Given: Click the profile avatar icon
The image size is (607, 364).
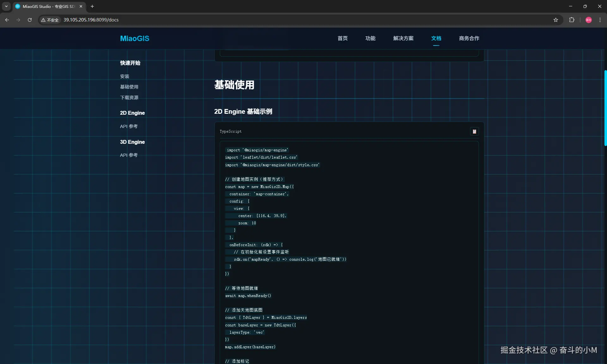Looking at the screenshot, I should pos(588,20).
